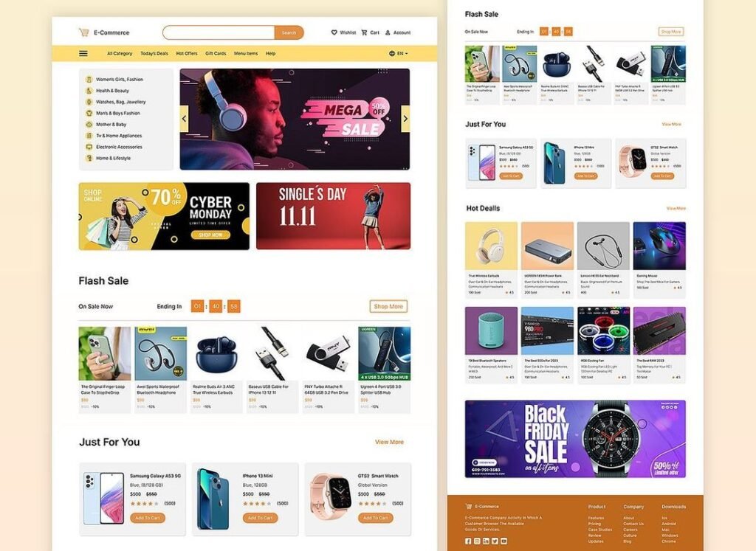
Task: Open the hamburger menu in yellow bar
Action: tap(83, 53)
